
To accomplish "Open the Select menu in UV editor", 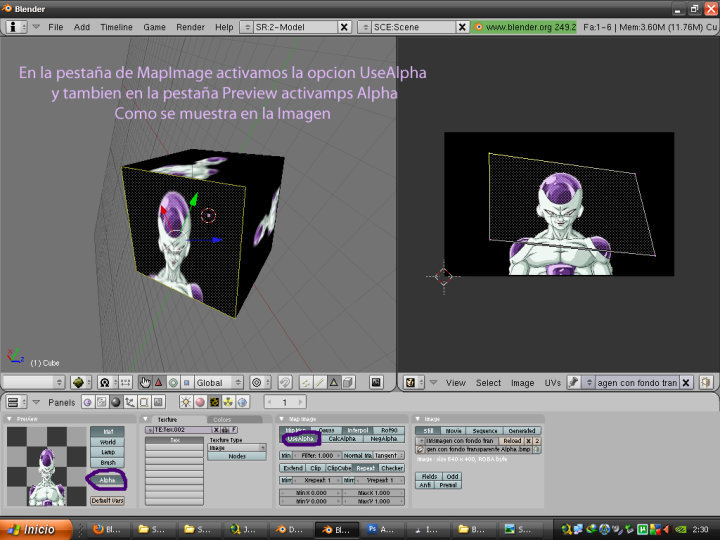I will [x=488, y=382].
